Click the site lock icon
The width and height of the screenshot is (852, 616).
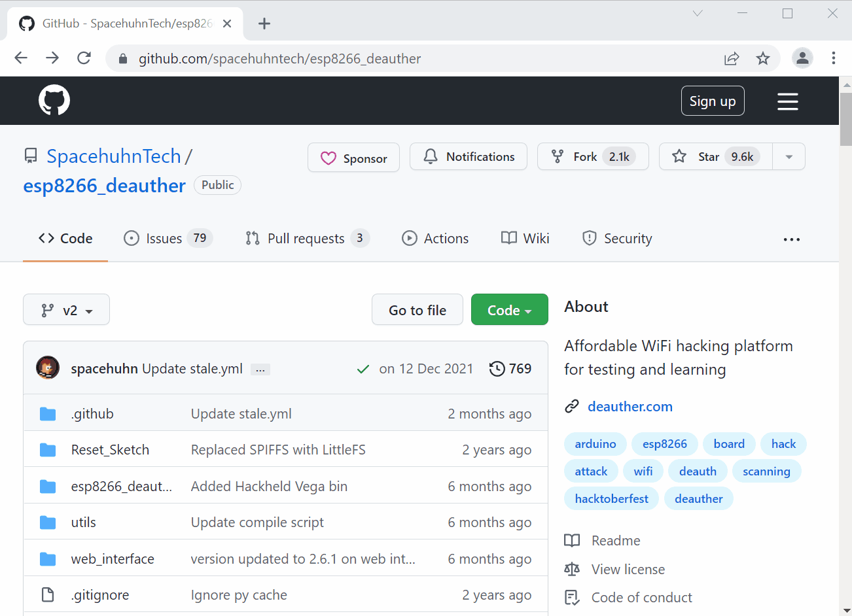(122, 59)
